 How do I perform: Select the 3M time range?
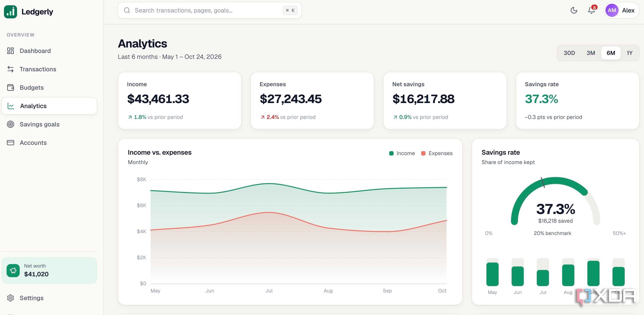(x=591, y=53)
